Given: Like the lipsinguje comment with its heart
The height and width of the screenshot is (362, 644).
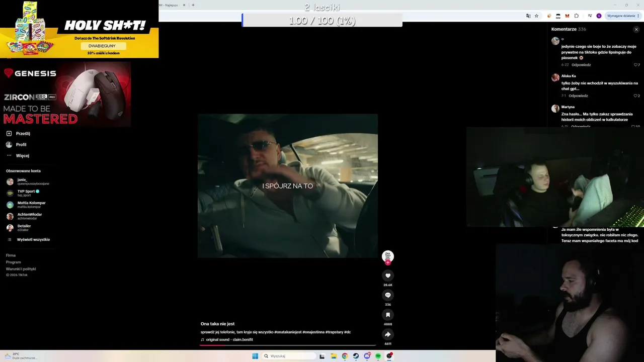Looking at the screenshot, I should pyautogui.click(x=635, y=65).
